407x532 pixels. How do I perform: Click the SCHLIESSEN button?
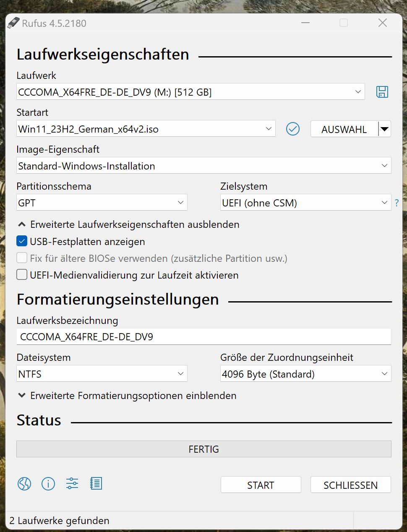[350, 485]
